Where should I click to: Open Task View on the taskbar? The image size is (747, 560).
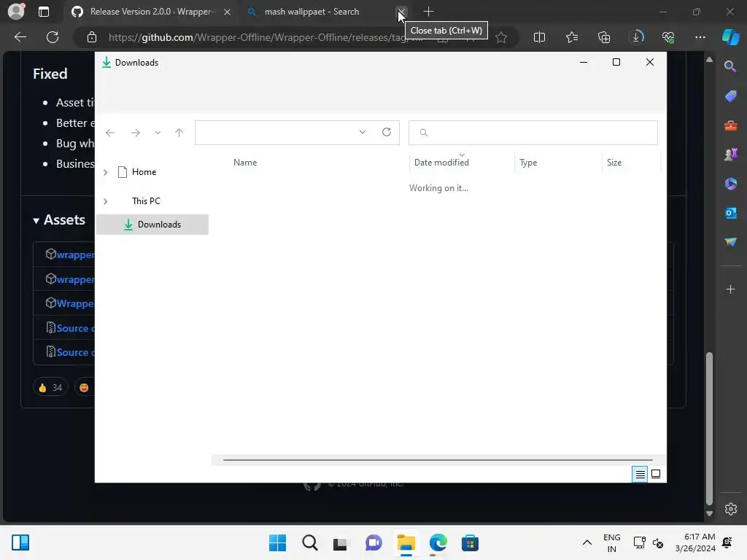click(x=341, y=542)
